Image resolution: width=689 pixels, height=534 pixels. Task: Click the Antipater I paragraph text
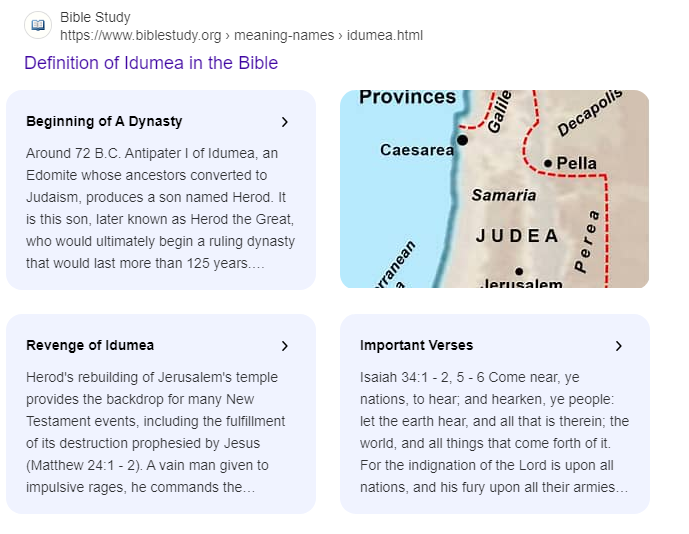(x=160, y=208)
